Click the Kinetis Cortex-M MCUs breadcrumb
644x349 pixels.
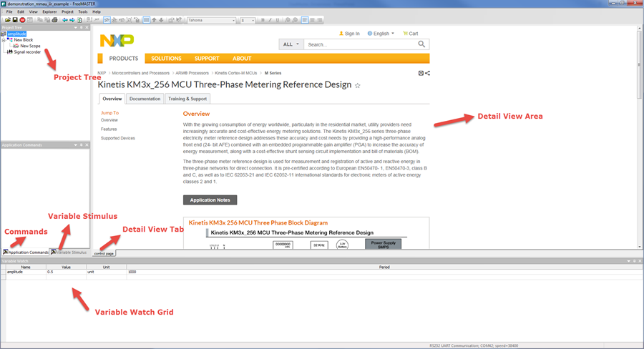click(235, 73)
